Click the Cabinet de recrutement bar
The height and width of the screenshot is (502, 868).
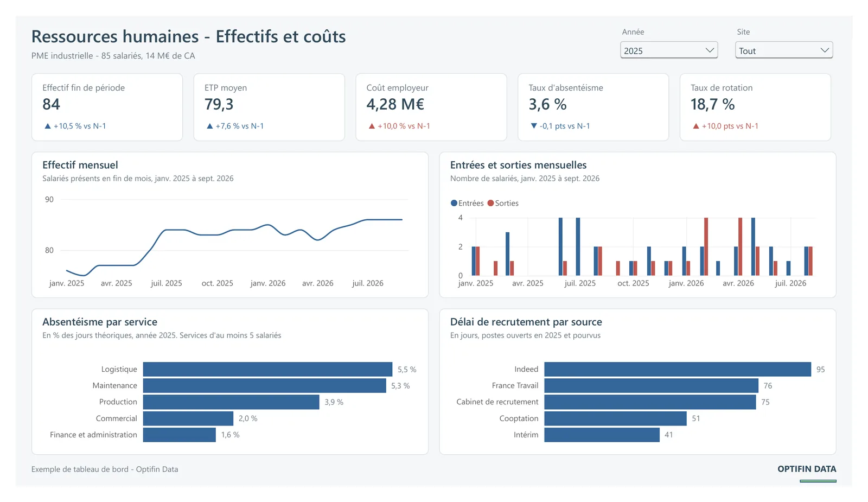click(x=650, y=402)
